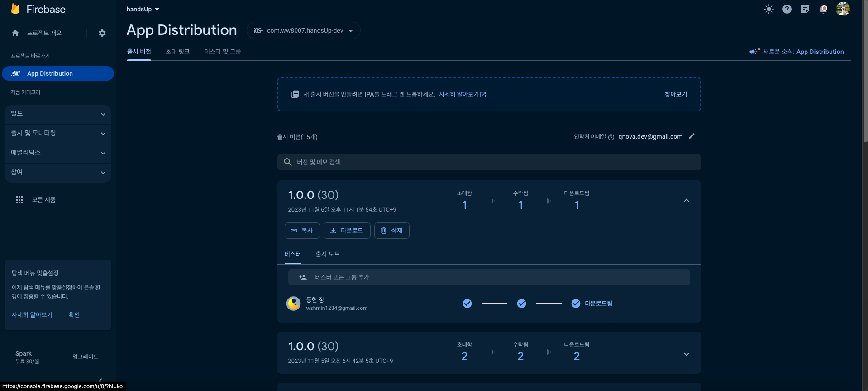Click the accepted status checkmark for wshmin1234
This screenshot has height=391, width=868.
click(x=522, y=304)
